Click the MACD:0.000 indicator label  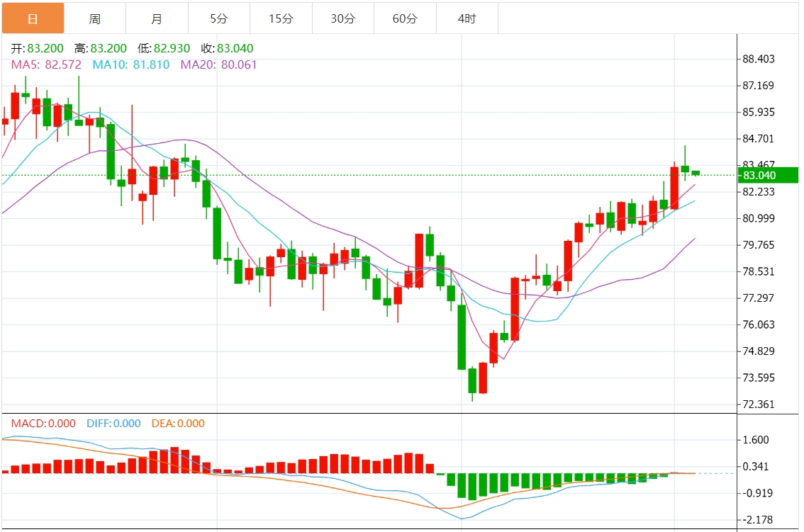tap(43, 424)
